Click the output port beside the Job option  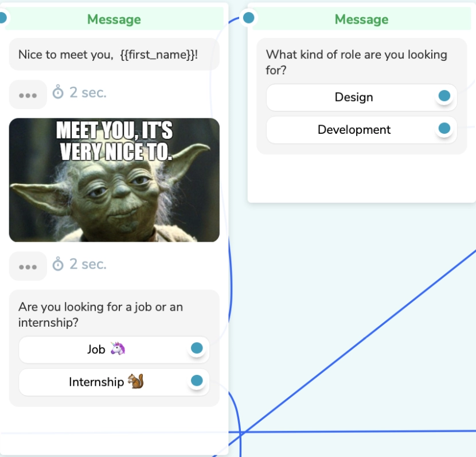(x=196, y=348)
